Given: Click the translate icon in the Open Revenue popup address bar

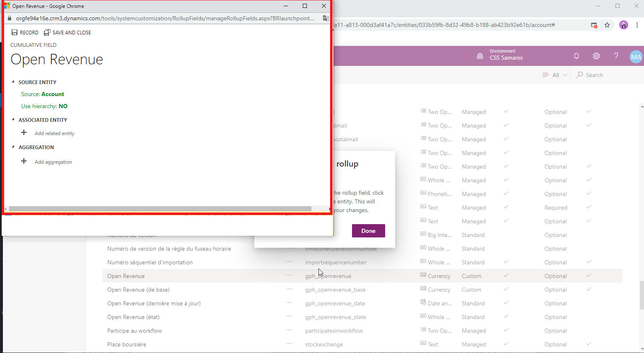Looking at the screenshot, I should [x=326, y=18].
